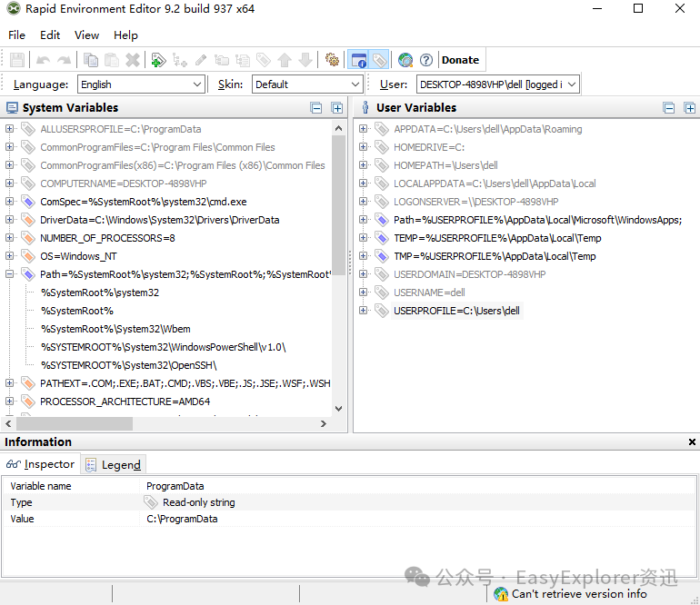Click the warning icon beside version info status

coord(501,594)
